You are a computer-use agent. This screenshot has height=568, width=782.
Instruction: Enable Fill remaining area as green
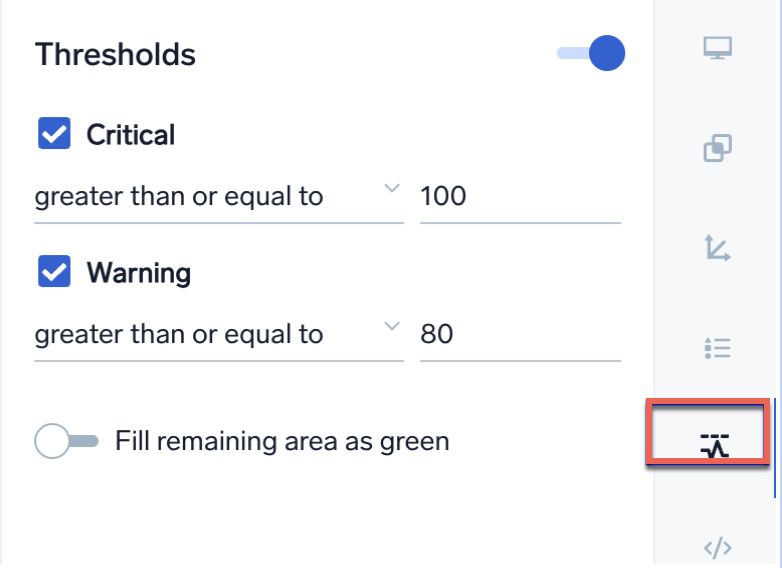tap(66, 441)
